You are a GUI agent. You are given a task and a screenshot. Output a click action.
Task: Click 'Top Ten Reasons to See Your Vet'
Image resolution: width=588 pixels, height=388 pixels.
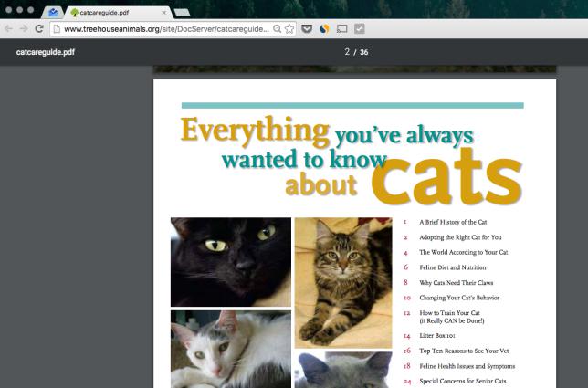464,351
